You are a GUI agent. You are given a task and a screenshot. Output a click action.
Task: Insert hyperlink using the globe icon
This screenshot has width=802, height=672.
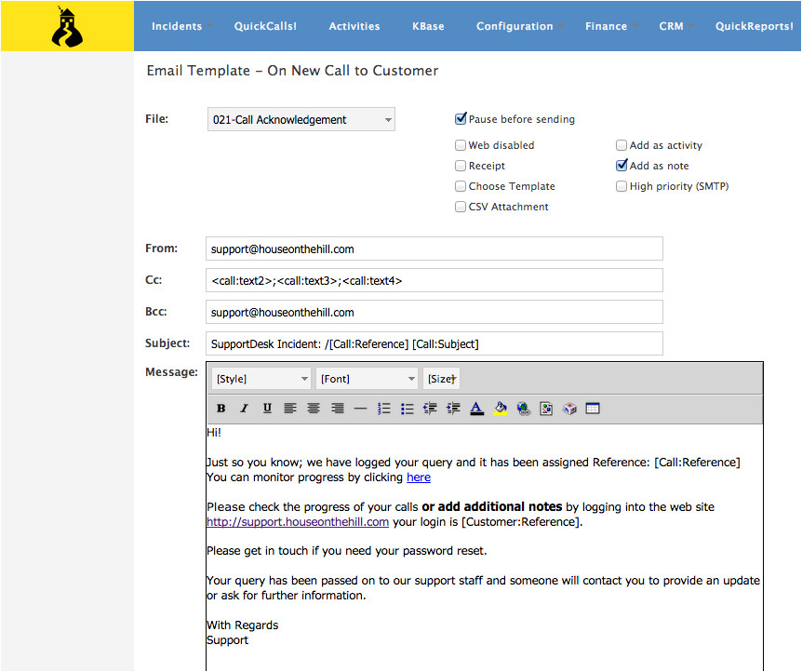point(523,409)
